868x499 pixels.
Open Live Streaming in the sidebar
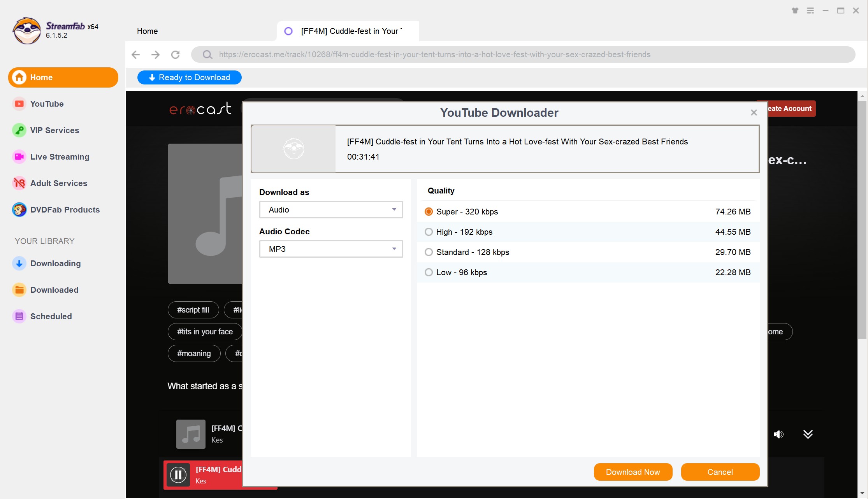(60, 157)
